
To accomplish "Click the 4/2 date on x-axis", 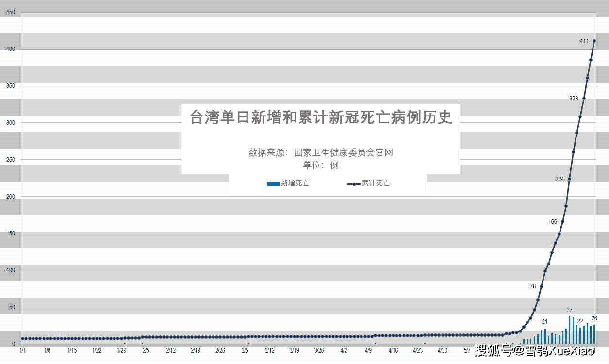I will (x=344, y=350).
